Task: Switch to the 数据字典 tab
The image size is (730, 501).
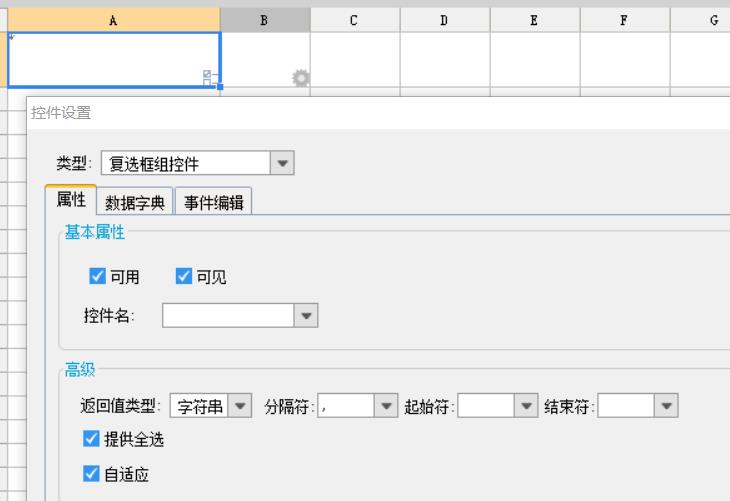Action: pyautogui.click(x=135, y=202)
